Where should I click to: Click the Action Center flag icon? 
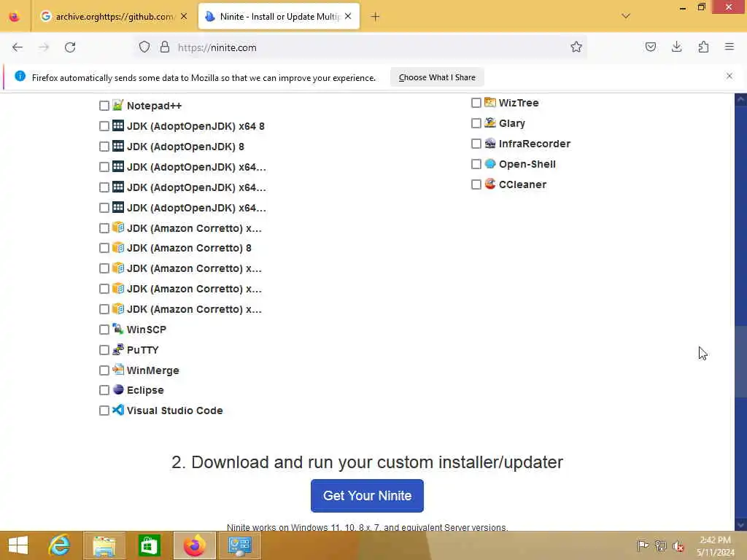pos(643,545)
